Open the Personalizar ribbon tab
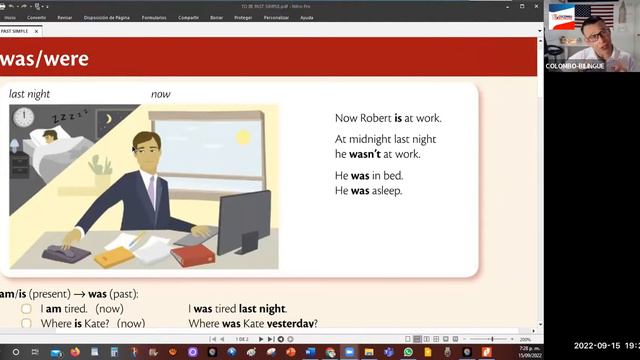Screen dimensions: 640x360 coord(276,18)
